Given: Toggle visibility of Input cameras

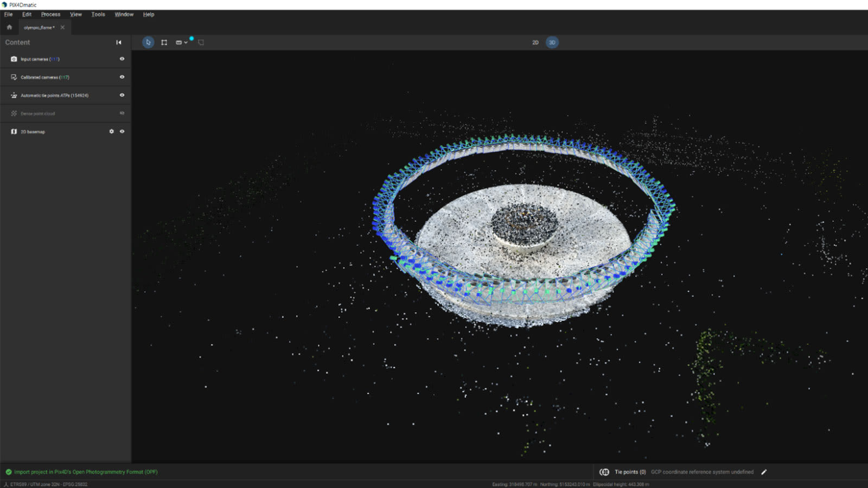Looking at the screenshot, I should pos(122,59).
